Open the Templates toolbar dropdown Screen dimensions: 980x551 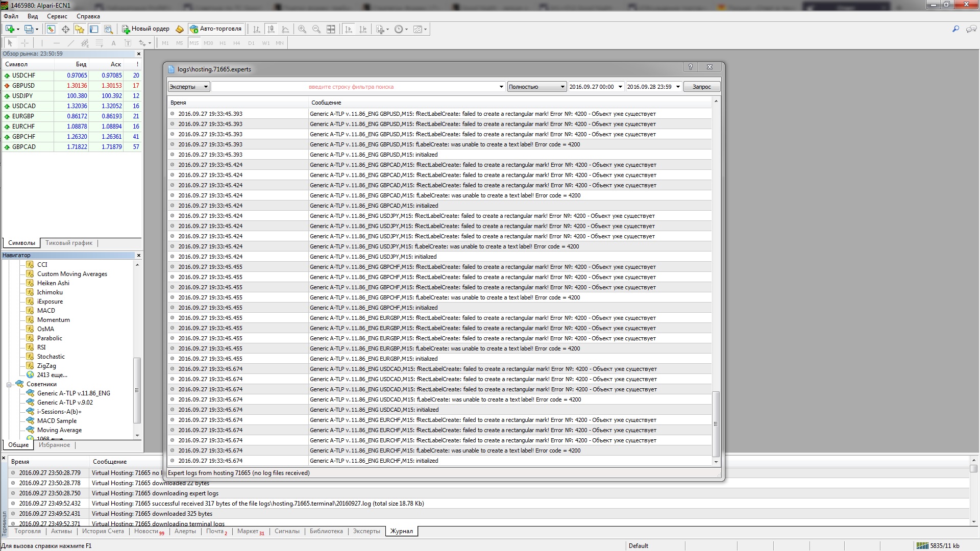point(420,29)
